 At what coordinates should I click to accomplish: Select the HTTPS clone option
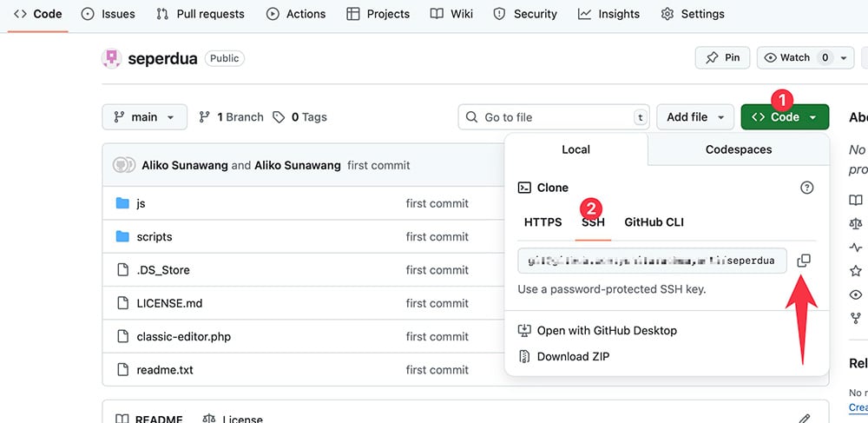[543, 222]
